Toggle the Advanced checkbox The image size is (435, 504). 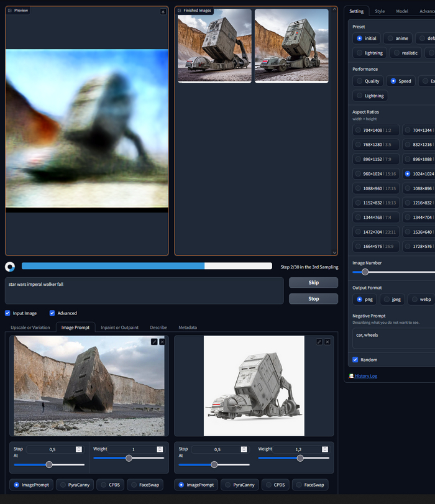(53, 313)
